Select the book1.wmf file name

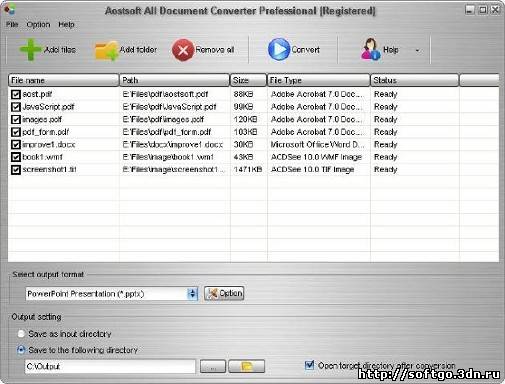click(42, 157)
